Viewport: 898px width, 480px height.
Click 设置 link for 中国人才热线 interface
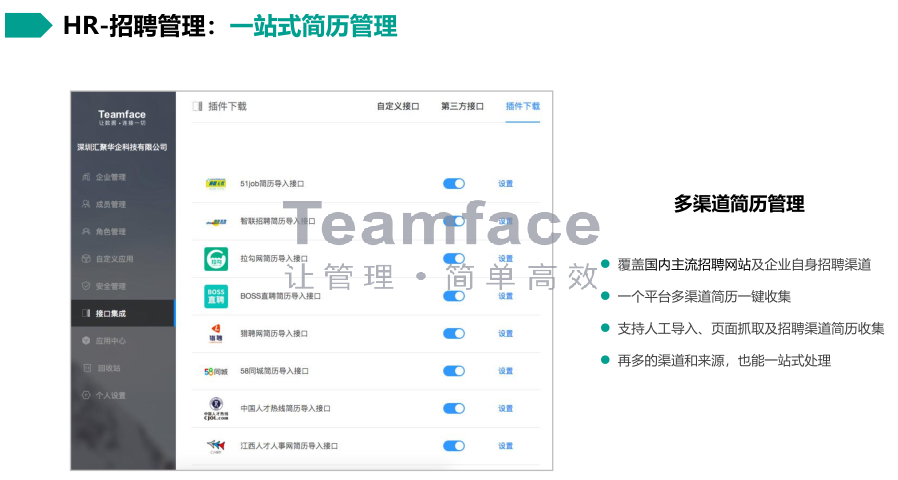505,408
